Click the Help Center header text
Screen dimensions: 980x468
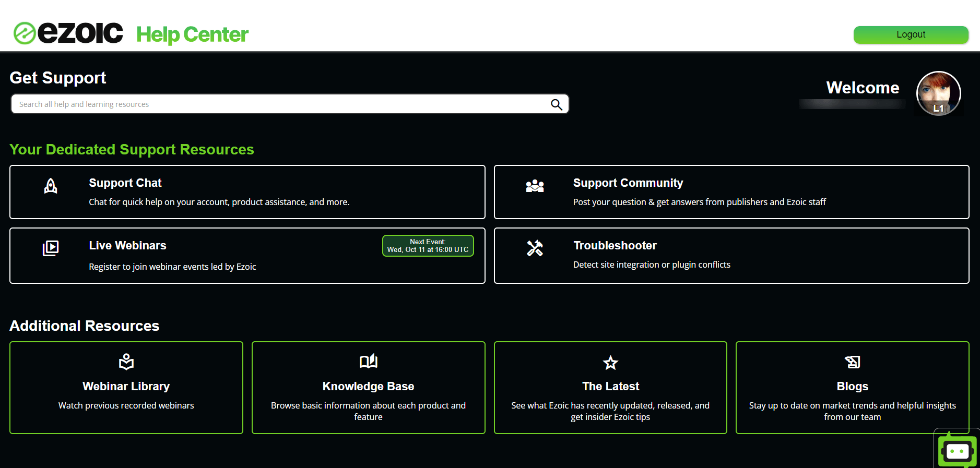[192, 34]
